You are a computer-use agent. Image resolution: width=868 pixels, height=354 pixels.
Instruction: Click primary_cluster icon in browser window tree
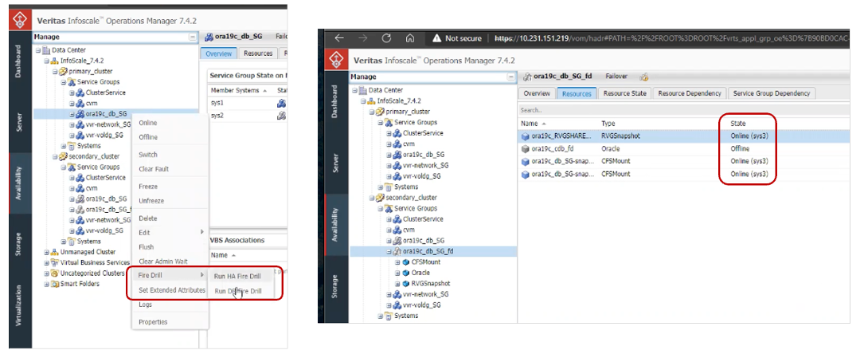coord(381,112)
